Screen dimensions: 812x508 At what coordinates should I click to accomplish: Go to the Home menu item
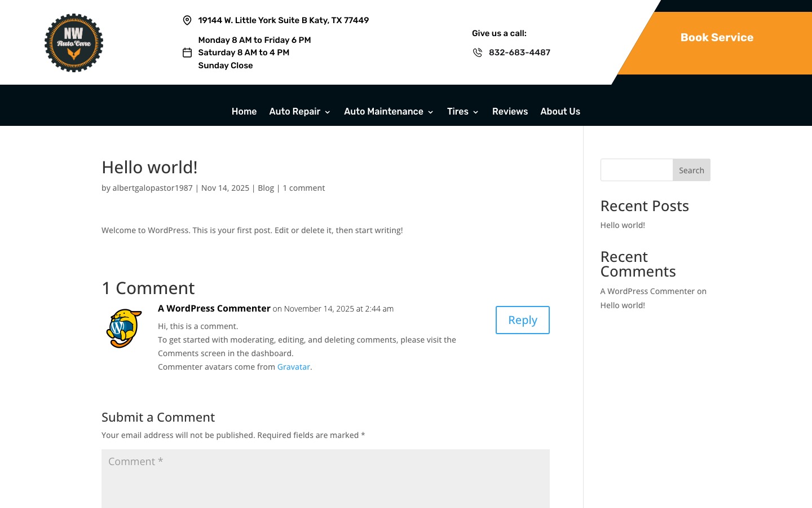244,112
